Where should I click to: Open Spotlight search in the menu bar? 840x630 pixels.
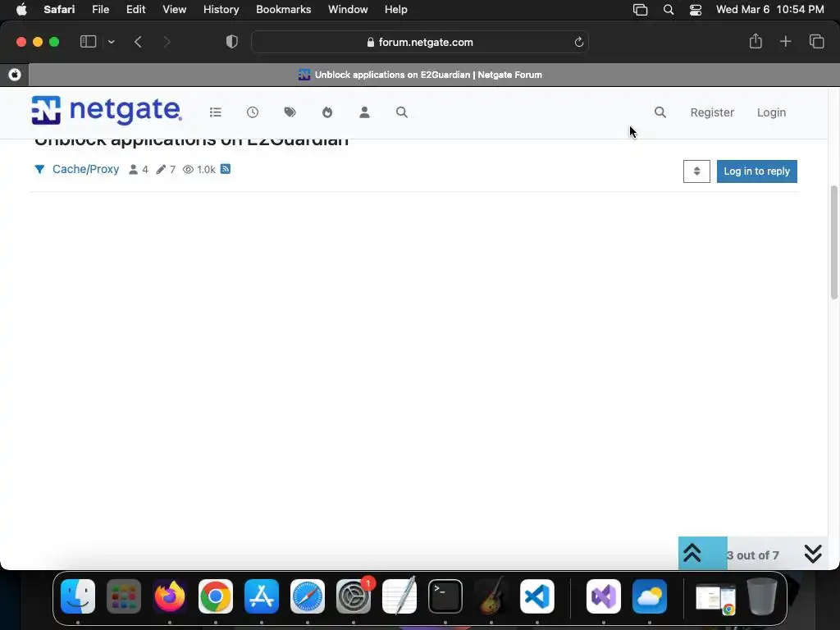(668, 10)
